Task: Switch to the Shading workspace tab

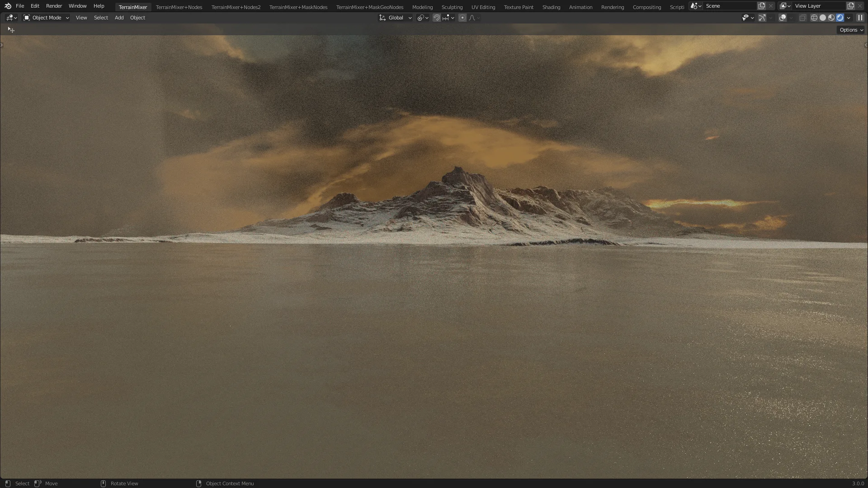Action: click(x=551, y=7)
